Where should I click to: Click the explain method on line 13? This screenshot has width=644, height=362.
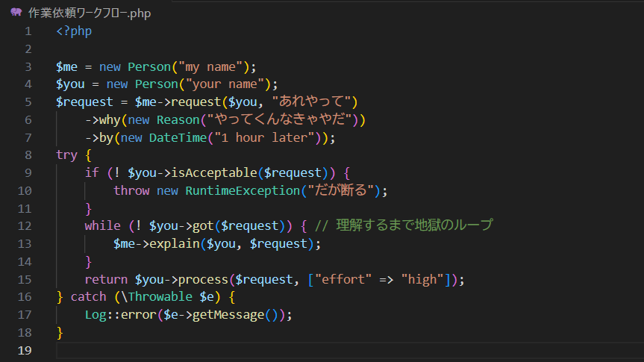tap(177, 243)
